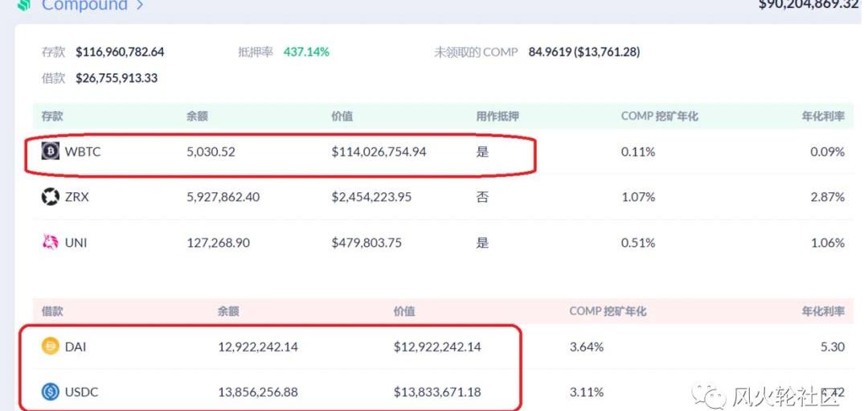Click unclaimed COMP amount 84.9619 ($13,761.28)
The width and height of the screenshot is (868, 411).
[584, 52]
